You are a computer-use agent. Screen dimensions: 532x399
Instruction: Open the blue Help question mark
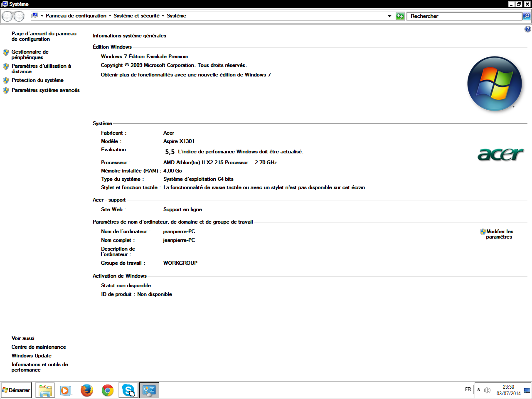(528, 30)
